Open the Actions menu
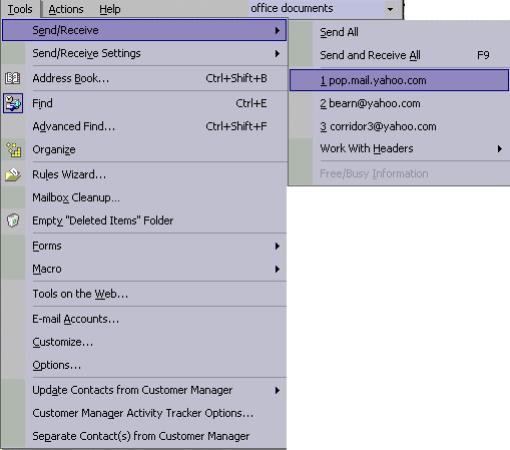 (66, 9)
